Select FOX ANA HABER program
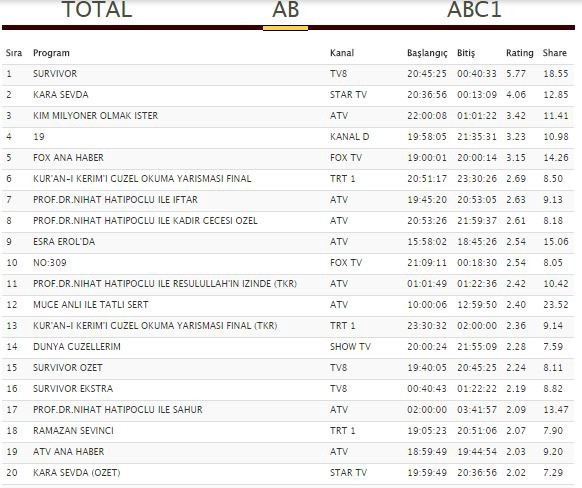 [x=68, y=157]
